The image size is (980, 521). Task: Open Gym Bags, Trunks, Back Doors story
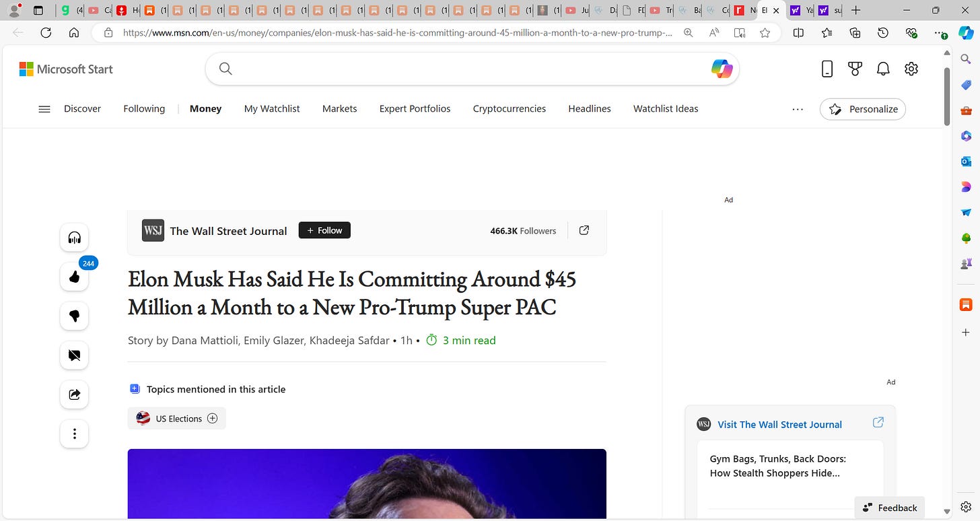(x=778, y=466)
